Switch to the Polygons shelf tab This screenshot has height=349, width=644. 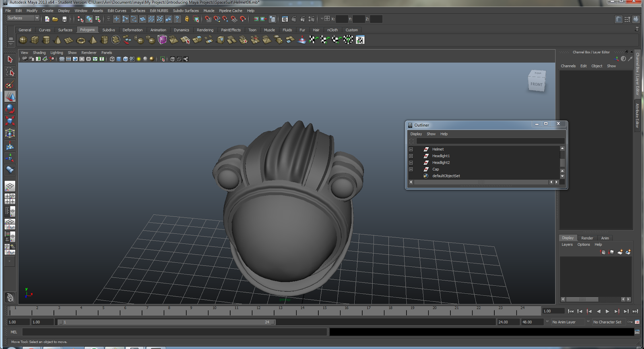[x=87, y=30]
